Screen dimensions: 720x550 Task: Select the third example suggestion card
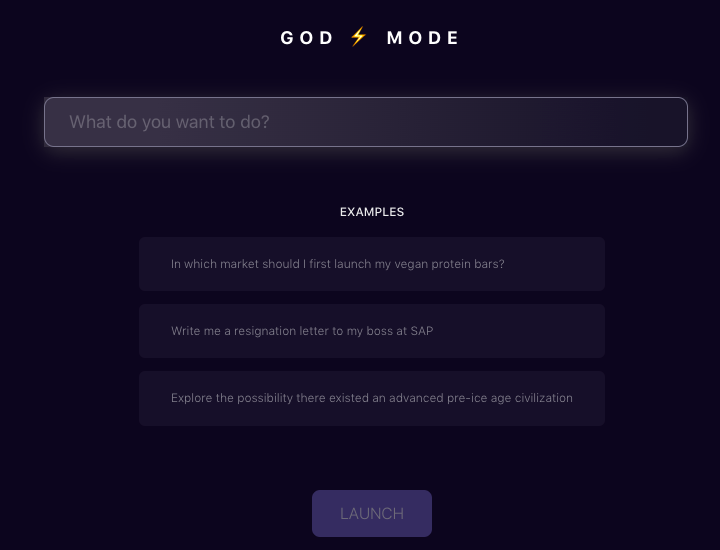coord(372,398)
